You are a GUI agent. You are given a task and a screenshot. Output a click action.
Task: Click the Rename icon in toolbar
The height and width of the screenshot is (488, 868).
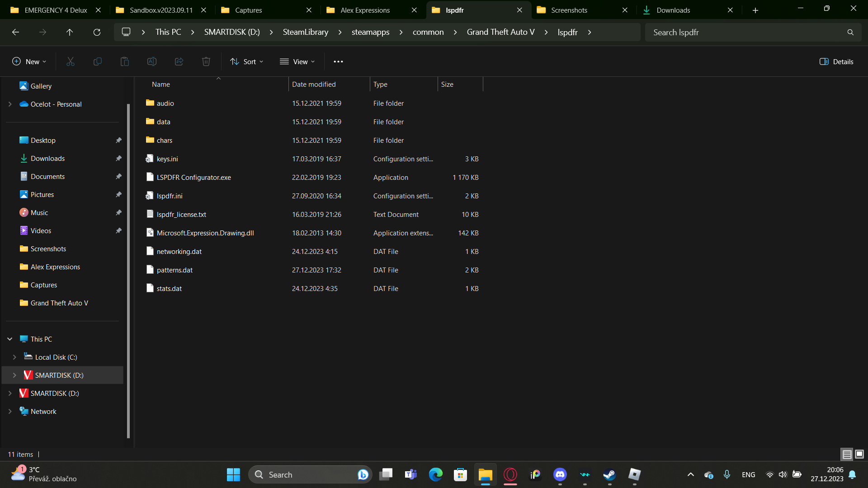[x=152, y=61]
